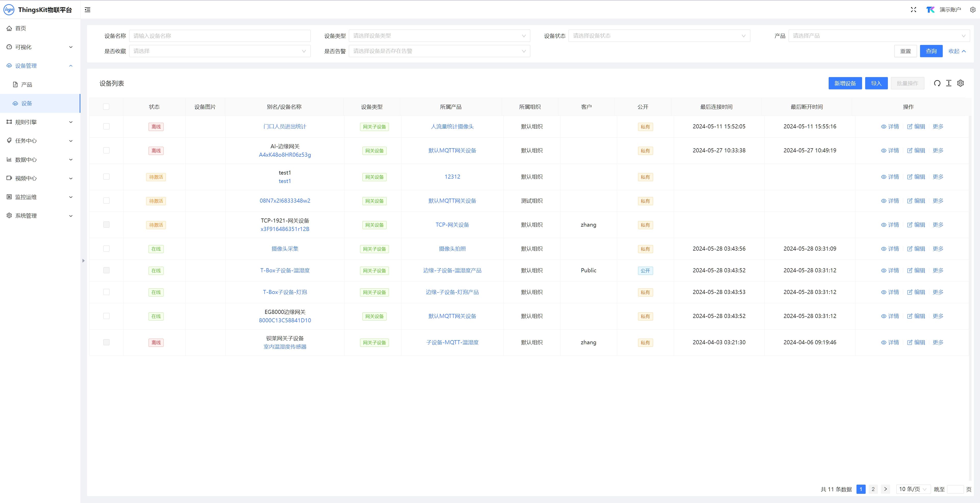Screen dimensions: 980x503
Task: Click edit icon for 摄像头采集 row
Action: 910,249
